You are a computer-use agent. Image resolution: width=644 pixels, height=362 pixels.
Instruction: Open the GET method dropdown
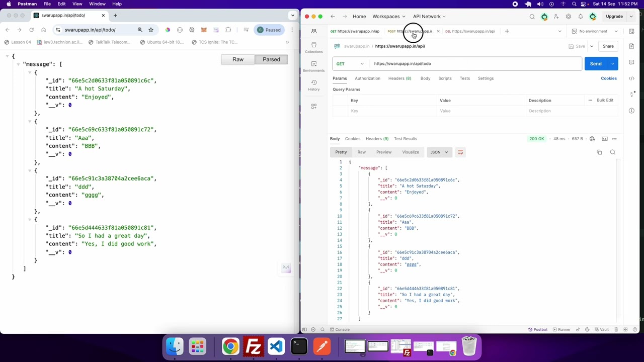[350, 64]
